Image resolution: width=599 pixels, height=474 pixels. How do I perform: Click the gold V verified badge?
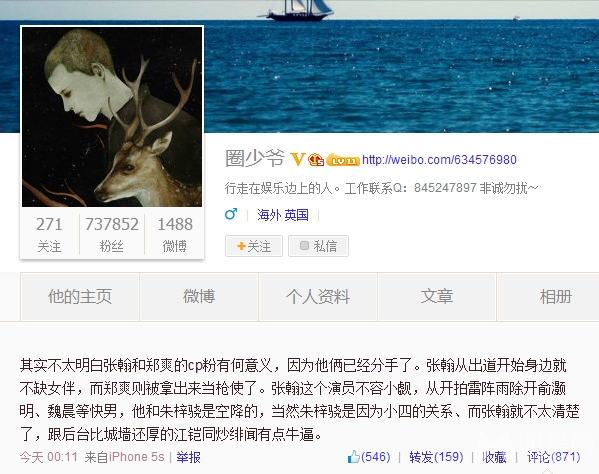pyautogui.click(x=298, y=159)
